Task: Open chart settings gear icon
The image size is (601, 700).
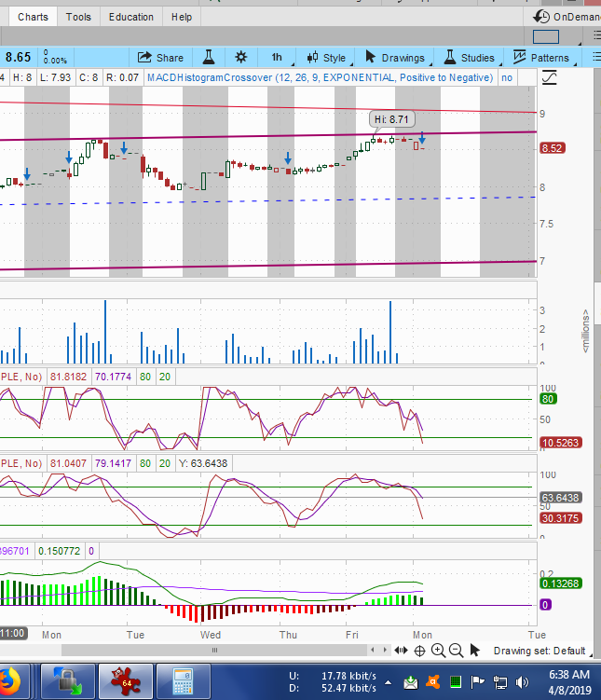Action: [x=241, y=58]
